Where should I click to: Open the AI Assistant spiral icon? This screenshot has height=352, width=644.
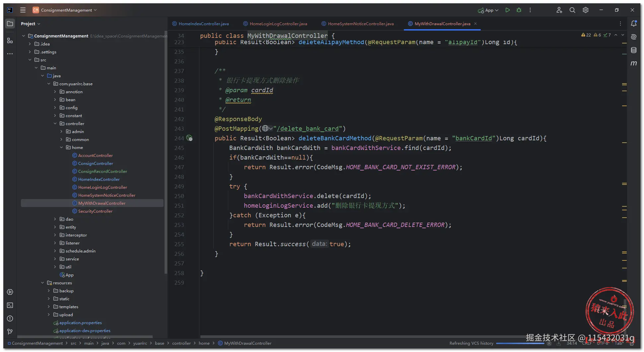pos(634,37)
